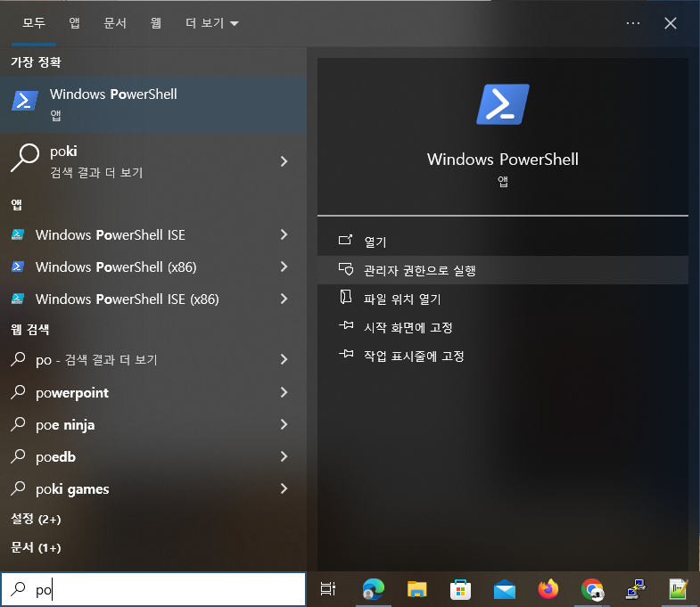
Task: Expand the po web search arrow
Action: tap(284, 360)
